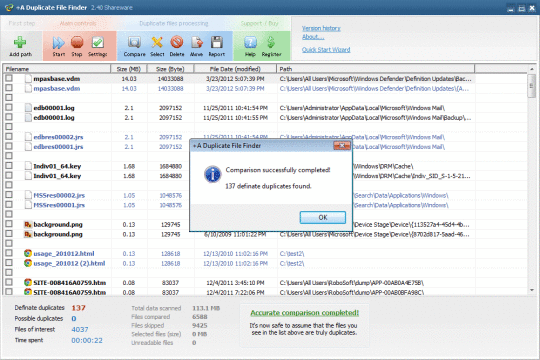Image resolution: width=540 pixels, height=360 pixels.
Task: Click the info icon in dialog
Action: tap(212, 174)
